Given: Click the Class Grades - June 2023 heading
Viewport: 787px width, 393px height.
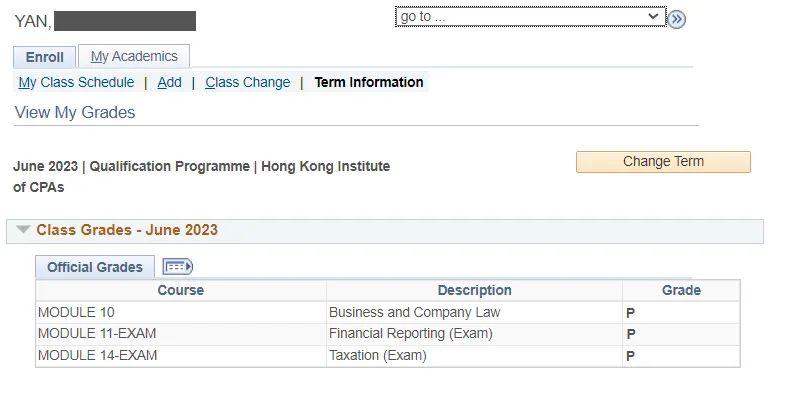Looking at the screenshot, I should point(127,230).
